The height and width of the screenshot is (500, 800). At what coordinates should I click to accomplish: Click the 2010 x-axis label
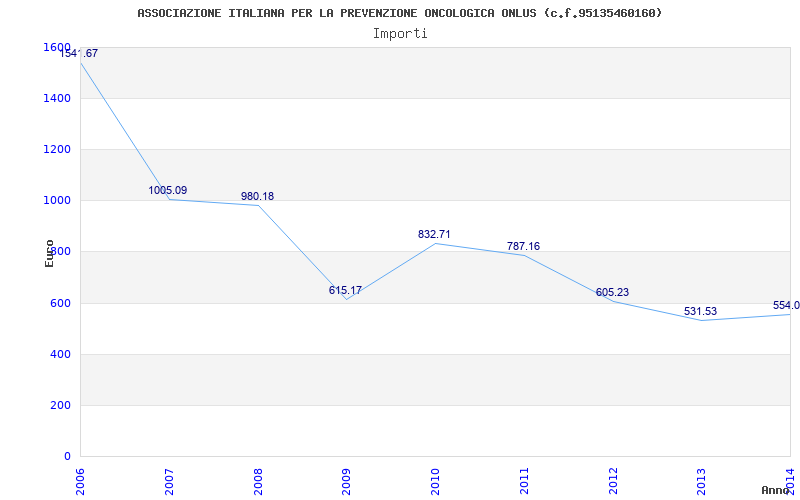[x=436, y=481]
